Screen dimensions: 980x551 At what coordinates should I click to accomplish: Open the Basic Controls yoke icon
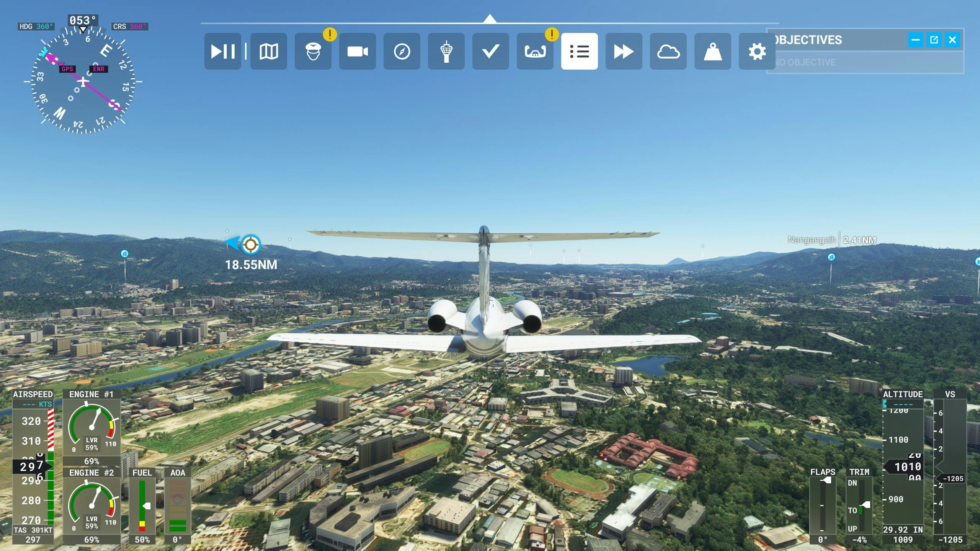coord(535,51)
